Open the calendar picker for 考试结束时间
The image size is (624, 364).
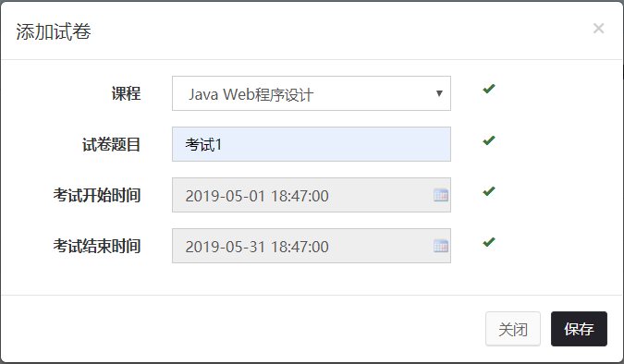[x=441, y=246]
